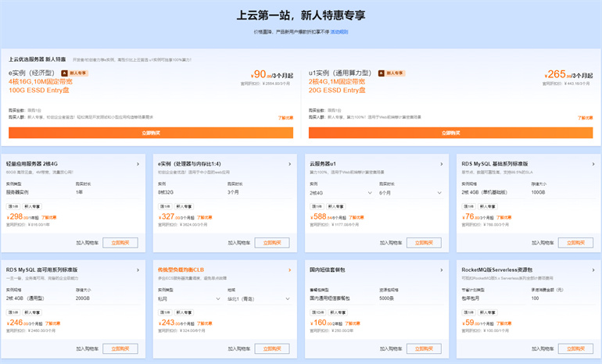Buy now 立即购买 on RDS MySQL 高可用系列 card
This screenshot has height=364, width=602.
[120, 348]
